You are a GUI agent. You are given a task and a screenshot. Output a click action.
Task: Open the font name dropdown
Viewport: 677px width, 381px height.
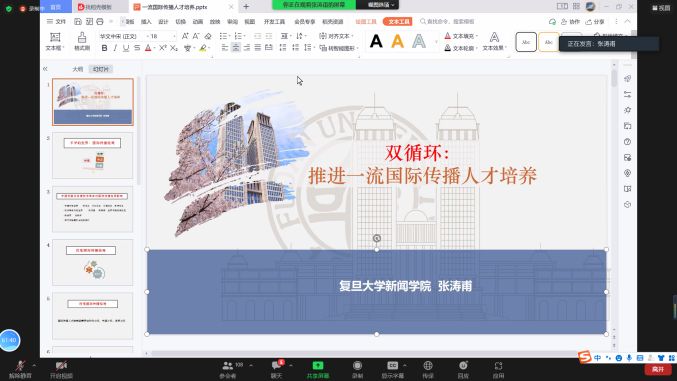point(124,36)
